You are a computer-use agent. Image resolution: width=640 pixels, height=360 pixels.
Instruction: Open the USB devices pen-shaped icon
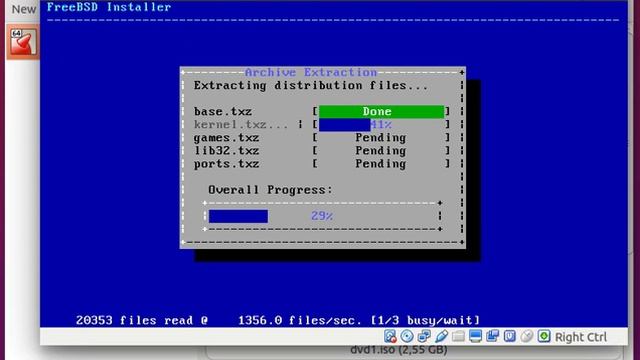pos(441,336)
